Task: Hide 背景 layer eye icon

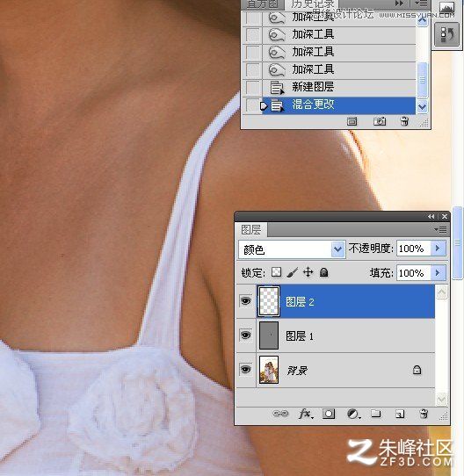Action: 246,370
